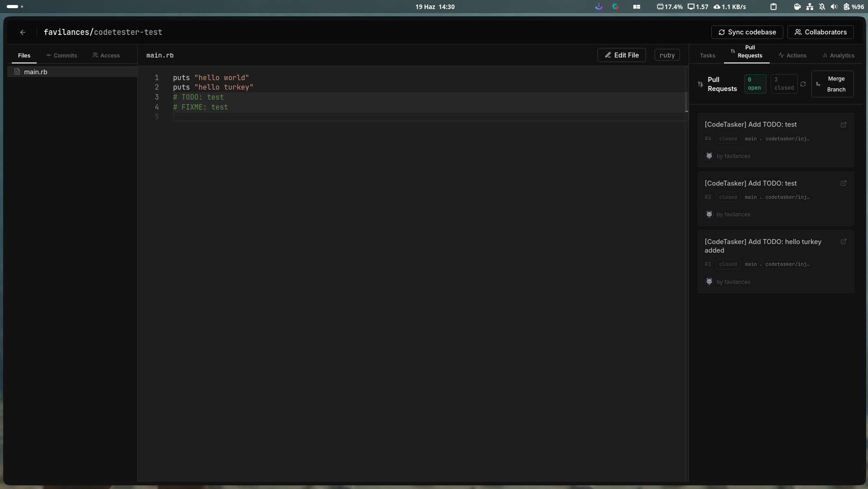
Task: Filter by 0 open pull requests
Action: (x=755, y=84)
